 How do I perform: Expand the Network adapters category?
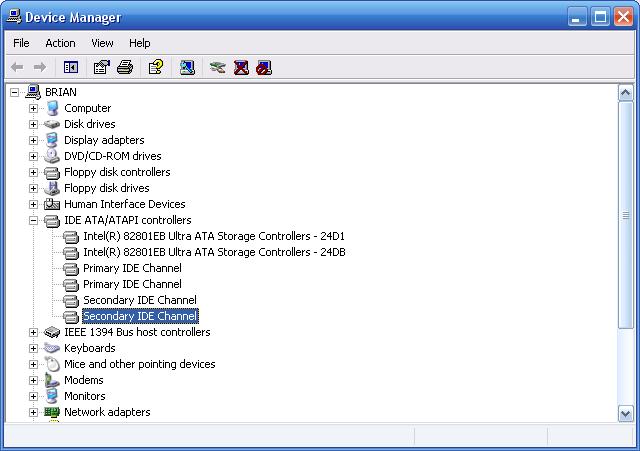tap(33, 412)
